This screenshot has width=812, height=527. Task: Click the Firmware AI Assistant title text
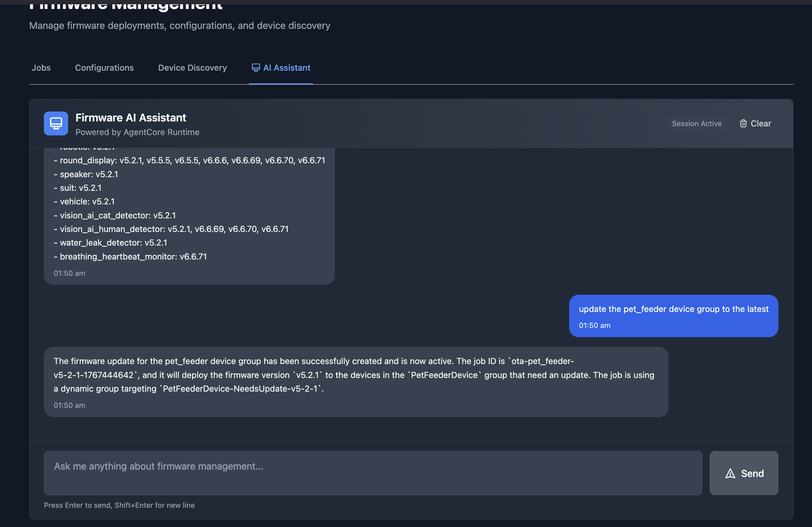pyautogui.click(x=131, y=117)
